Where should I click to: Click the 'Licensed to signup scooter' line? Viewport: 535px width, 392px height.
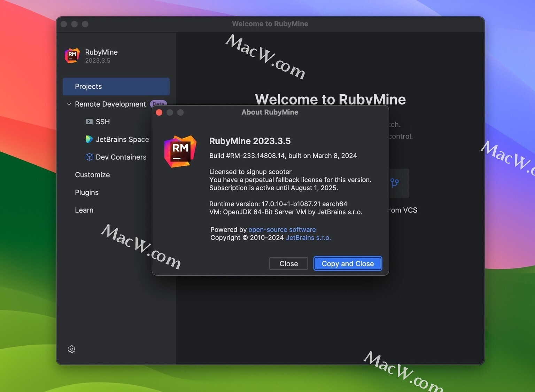(x=250, y=172)
